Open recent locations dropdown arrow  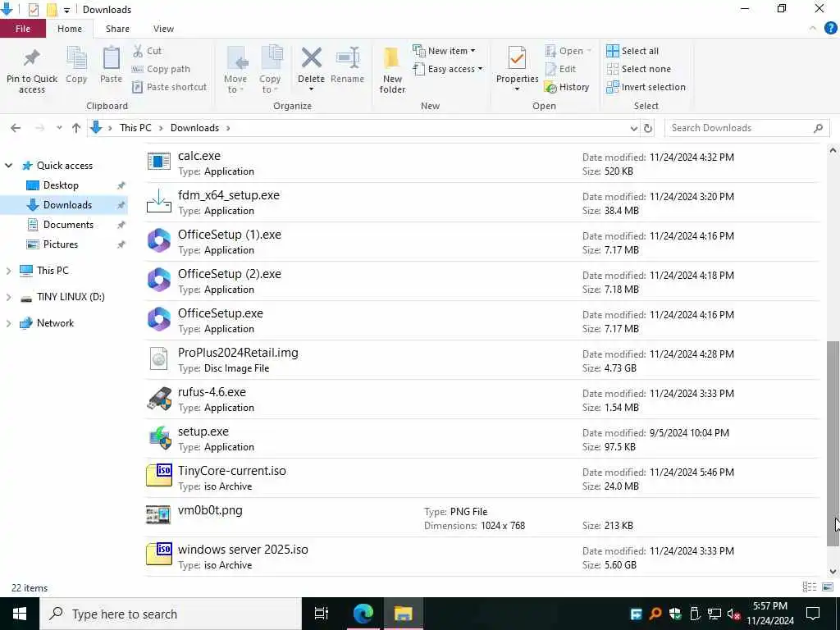point(59,128)
